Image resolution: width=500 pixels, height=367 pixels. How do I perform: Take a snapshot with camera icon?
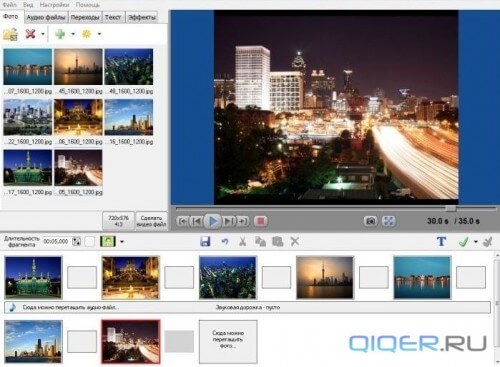point(370,221)
